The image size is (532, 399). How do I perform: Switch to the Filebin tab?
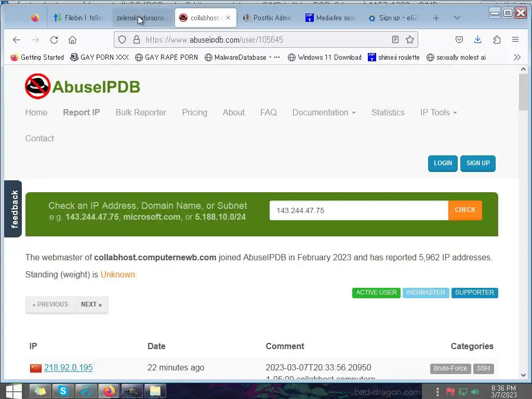78,18
